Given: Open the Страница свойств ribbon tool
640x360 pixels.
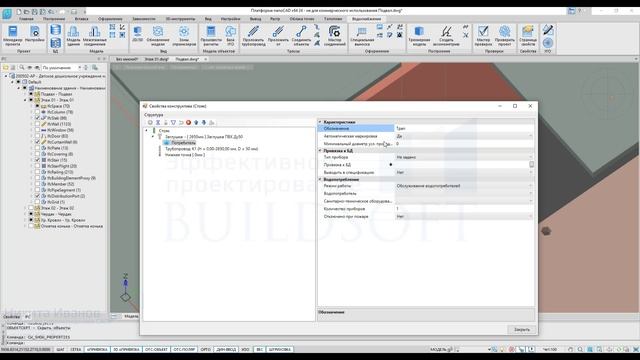Looking at the screenshot, I should (x=528, y=36).
